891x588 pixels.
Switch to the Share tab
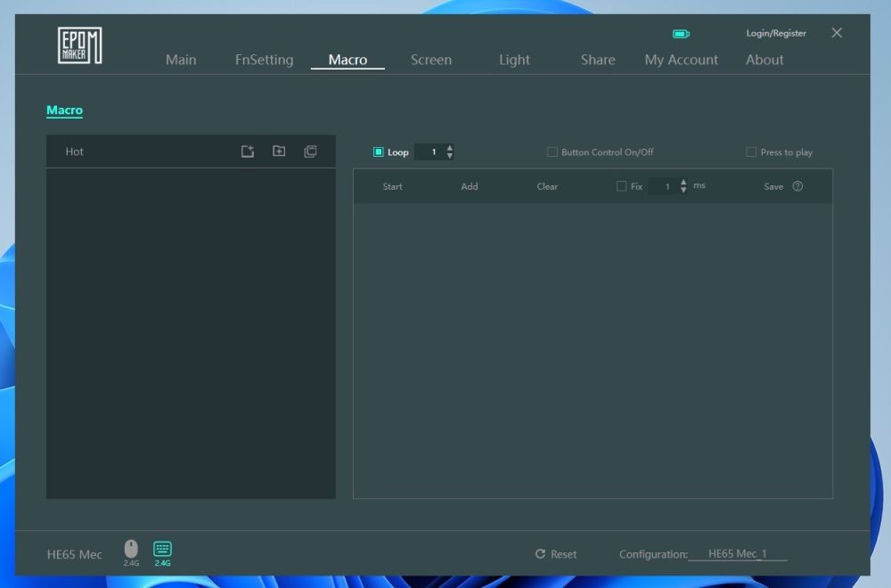(598, 60)
